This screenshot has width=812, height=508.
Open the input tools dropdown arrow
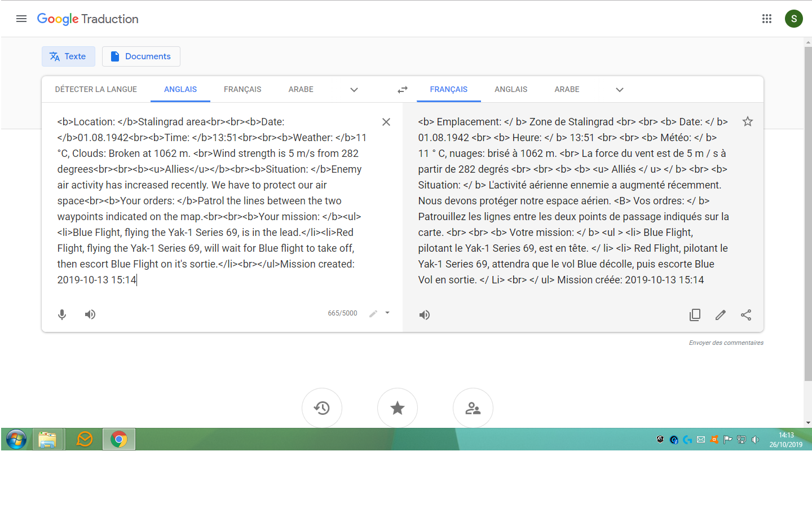[387, 313]
